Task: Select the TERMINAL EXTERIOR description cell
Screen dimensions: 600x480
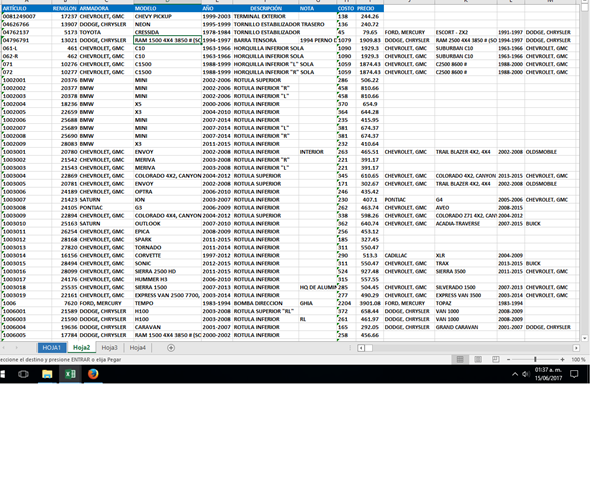Action: pos(266,16)
